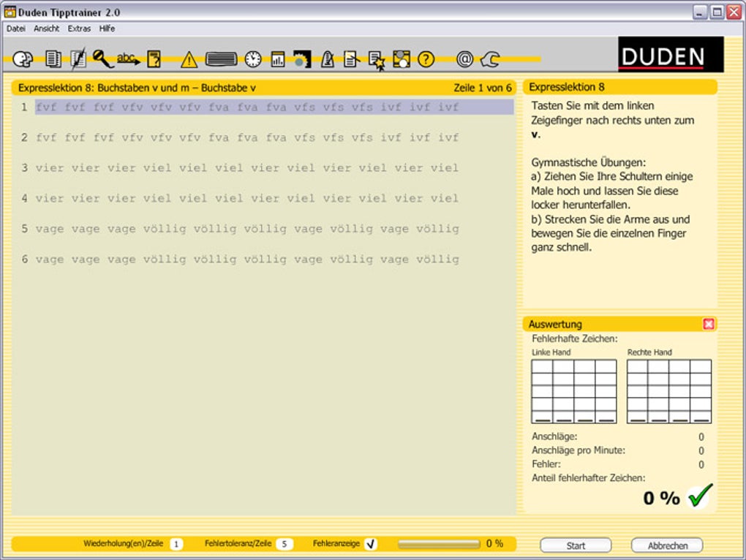Click the heads profile icon in toolbar

point(23,59)
